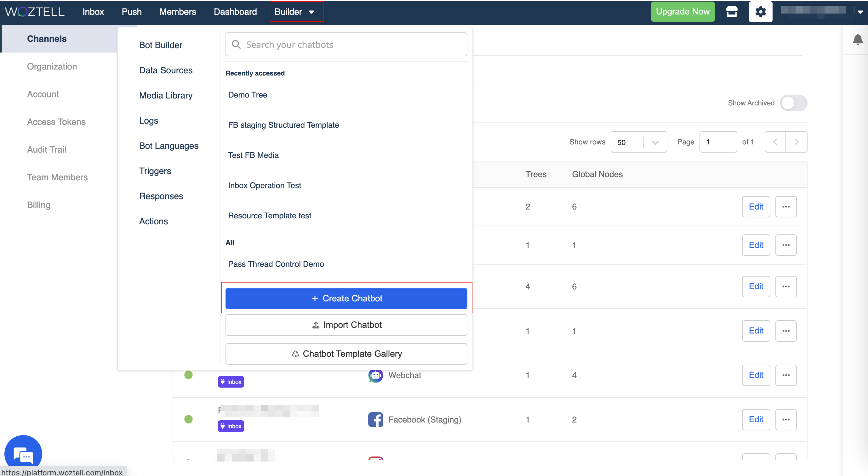Click the WOZTELL logo

(x=35, y=12)
